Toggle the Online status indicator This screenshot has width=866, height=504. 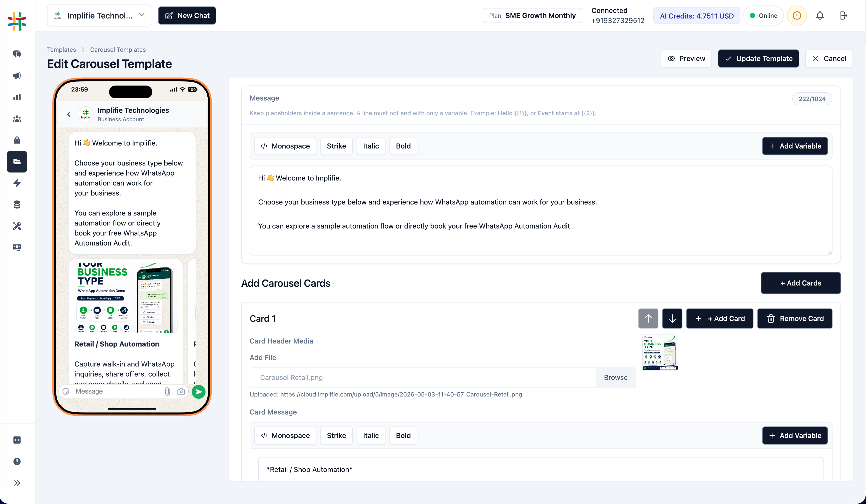pos(763,16)
